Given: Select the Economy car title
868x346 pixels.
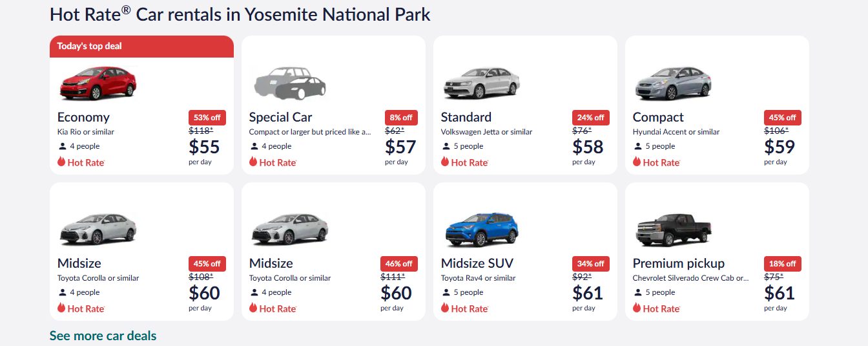Looking at the screenshot, I should click(x=83, y=117).
